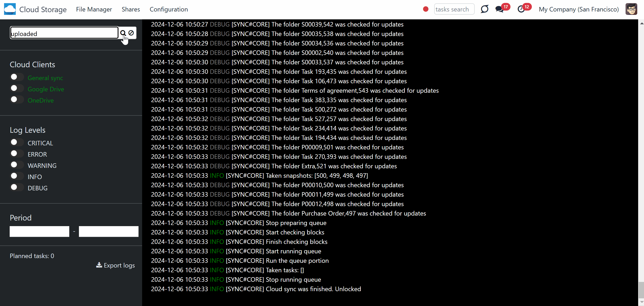
Task: Click log line about folder Task 193,435
Action: (279, 72)
